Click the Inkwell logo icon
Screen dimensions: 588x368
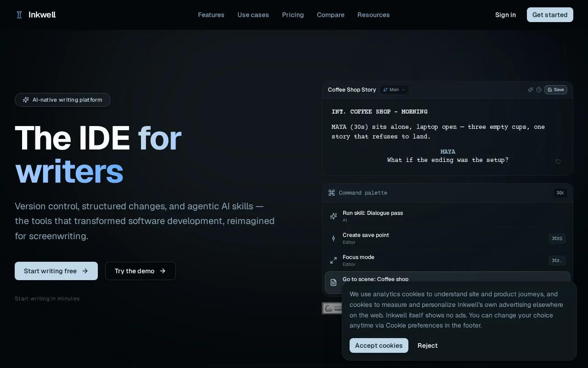(x=19, y=15)
